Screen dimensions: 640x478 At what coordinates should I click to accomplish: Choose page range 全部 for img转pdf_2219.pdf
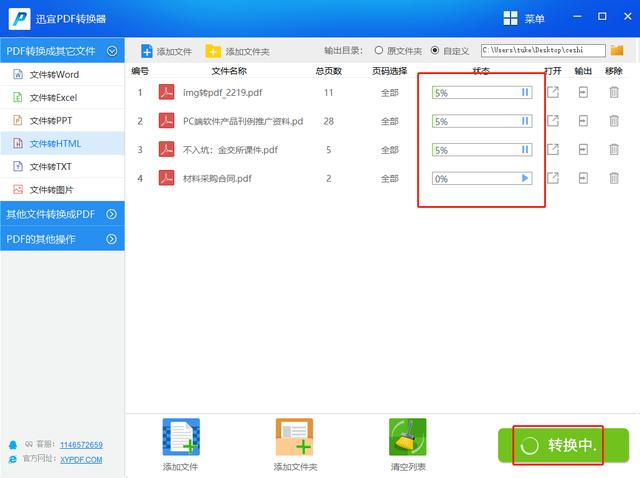click(x=389, y=93)
